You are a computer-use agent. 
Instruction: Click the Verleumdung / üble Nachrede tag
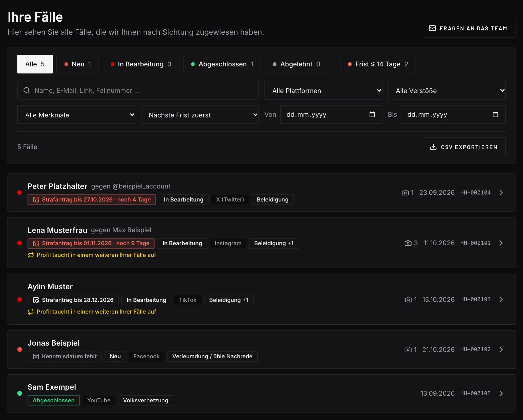point(212,356)
